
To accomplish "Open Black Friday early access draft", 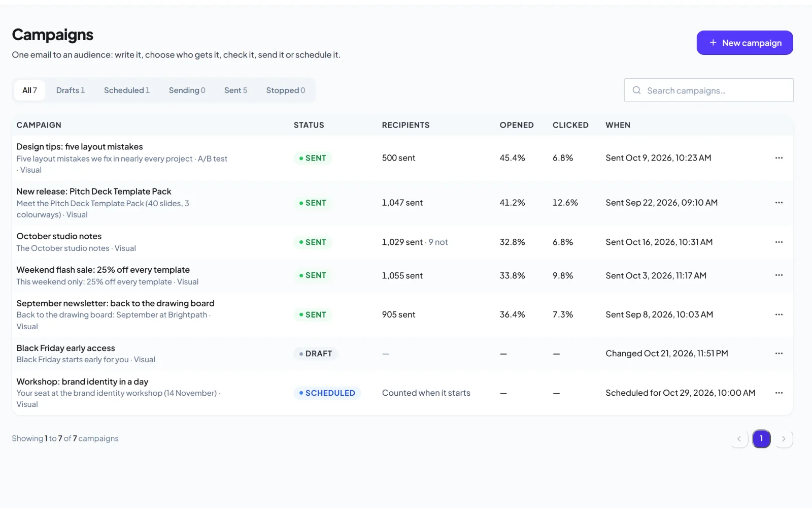I will 65,348.
